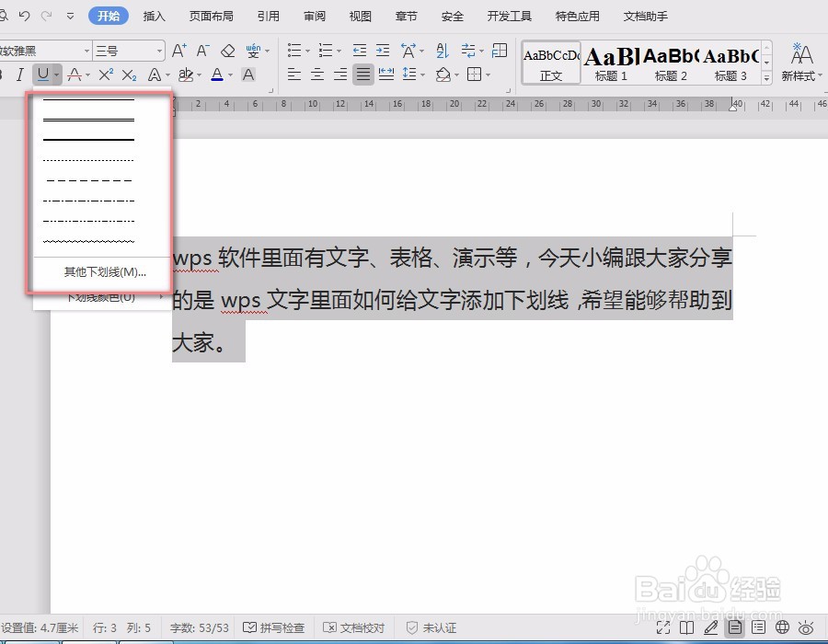Click the phonetic guide wén icon
The height and width of the screenshot is (644, 828).
pyautogui.click(x=254, y=51)
